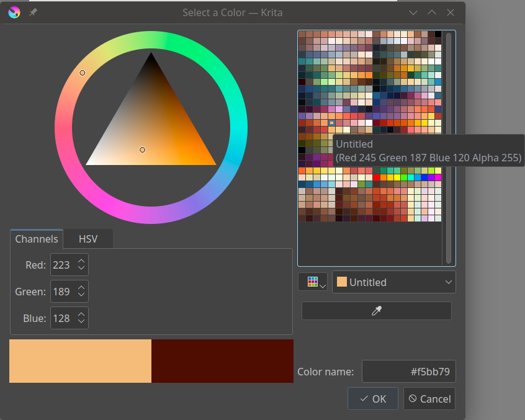The height and width of the screenshot is (420, 525).
Task: Confirm the color with OK button
Action: 373,398
